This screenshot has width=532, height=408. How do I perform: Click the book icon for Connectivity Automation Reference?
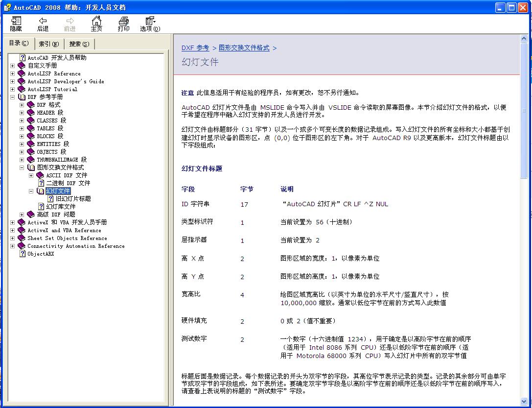(x=22, y=246)
